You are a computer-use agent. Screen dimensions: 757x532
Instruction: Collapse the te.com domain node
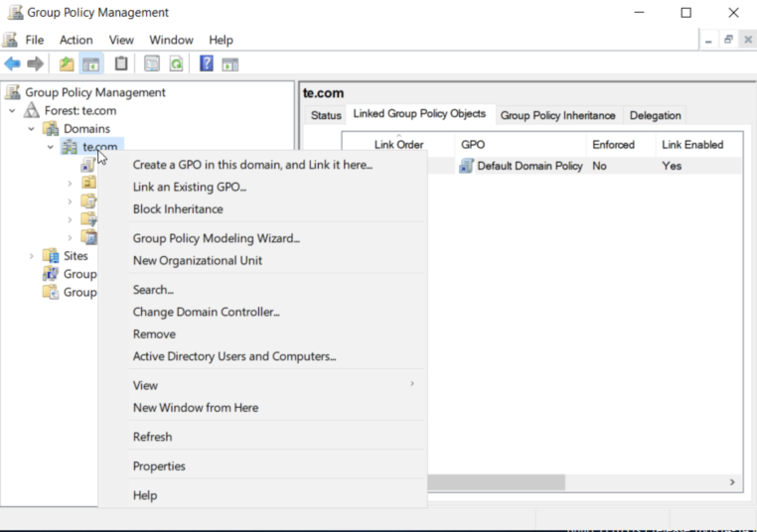pyautogui.click(x=50, y=147)
